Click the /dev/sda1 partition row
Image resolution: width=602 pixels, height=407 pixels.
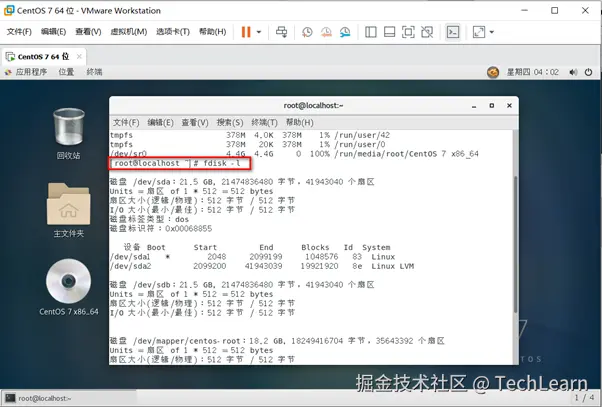coord(253,257)
